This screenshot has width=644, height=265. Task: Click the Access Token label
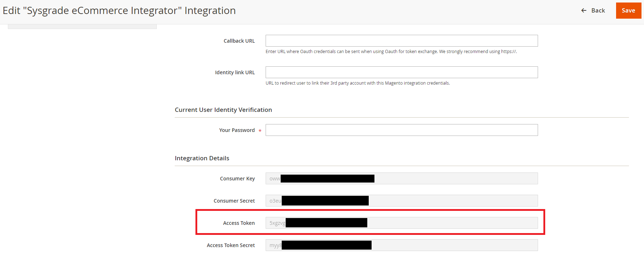click(x=239, y=223)
